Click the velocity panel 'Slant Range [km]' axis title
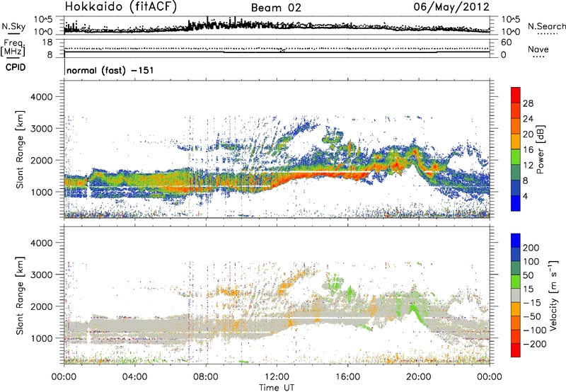The height and width of the screenshot is (392, 566). pos(20,295)
